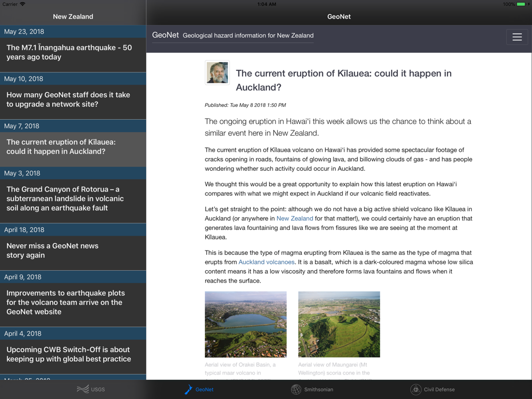
Task: Tap the GeoNet tab icon
Action: click(188, 389)
